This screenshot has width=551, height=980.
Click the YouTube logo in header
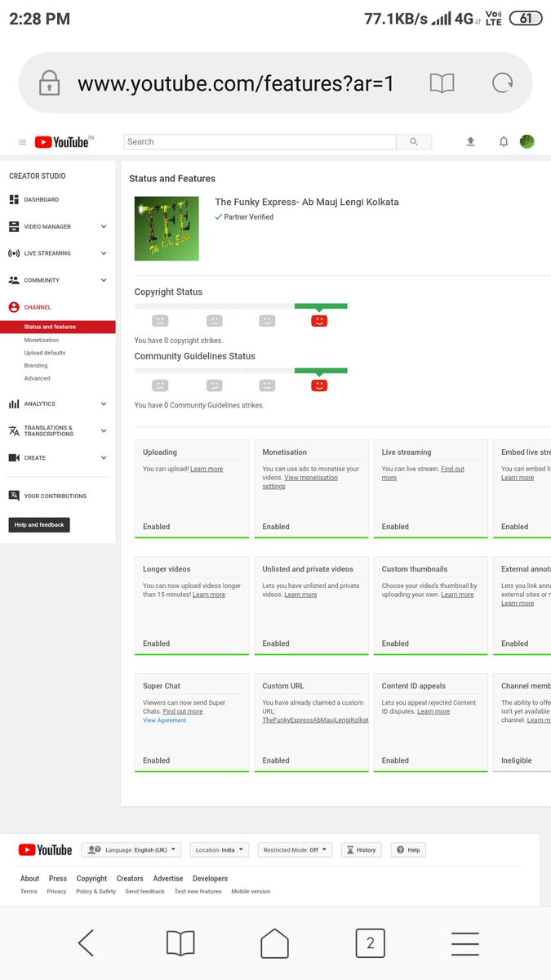click(x=64, y=142)
